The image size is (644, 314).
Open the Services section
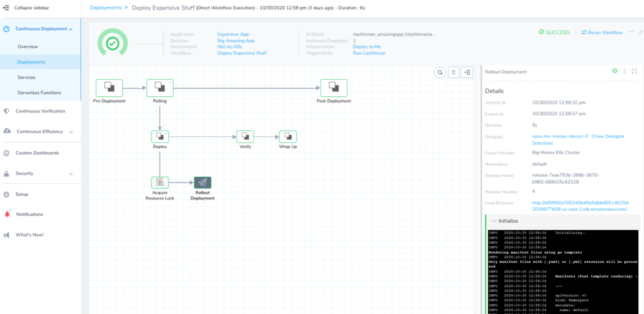click(x=26, y=77)
